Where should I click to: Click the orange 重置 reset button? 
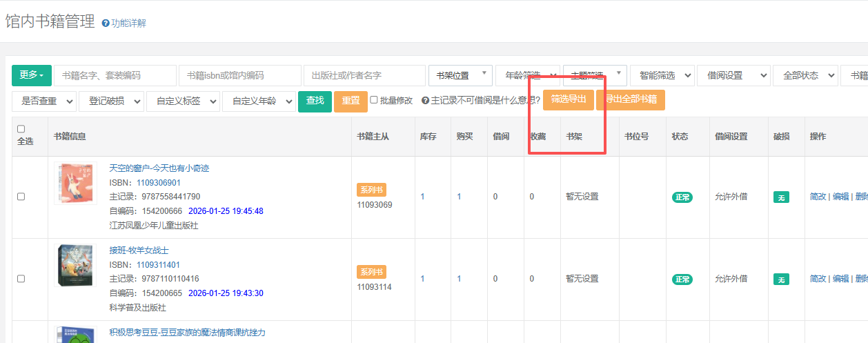(351, 101)
